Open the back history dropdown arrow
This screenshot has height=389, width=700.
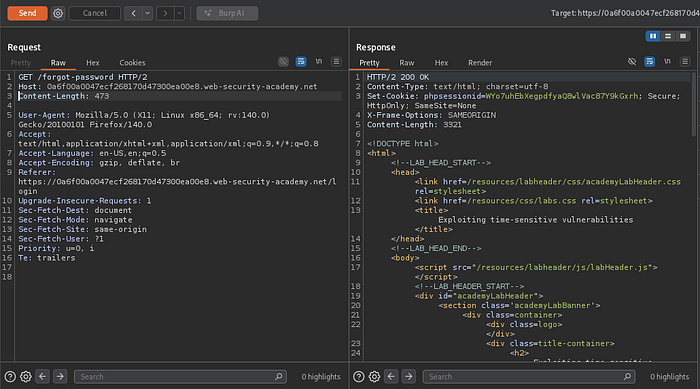tap(147, 13)
